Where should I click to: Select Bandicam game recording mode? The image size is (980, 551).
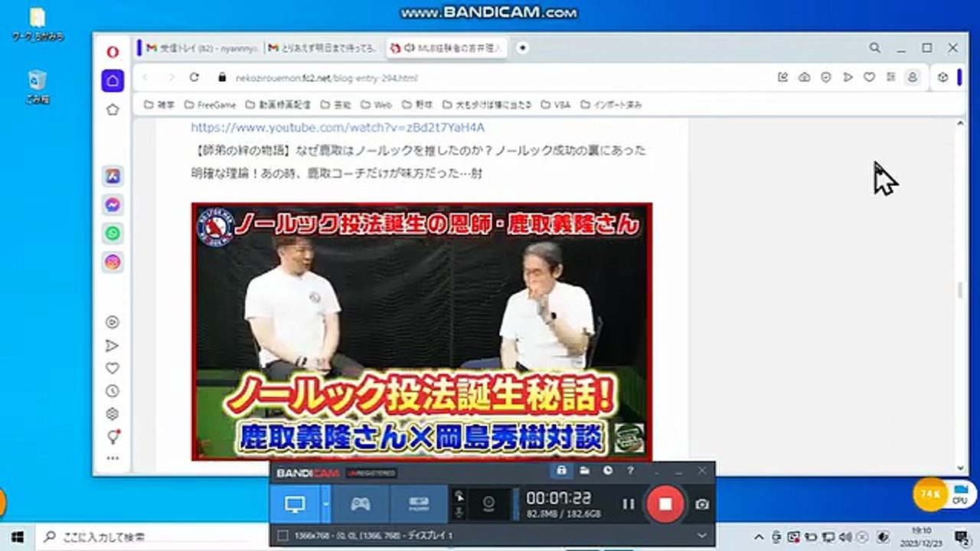(x=360, y=504)
